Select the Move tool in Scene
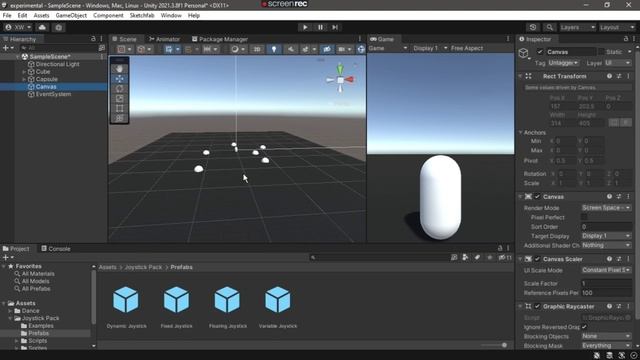The width and height of the screenshot is (640, 360). pos(119,79)
